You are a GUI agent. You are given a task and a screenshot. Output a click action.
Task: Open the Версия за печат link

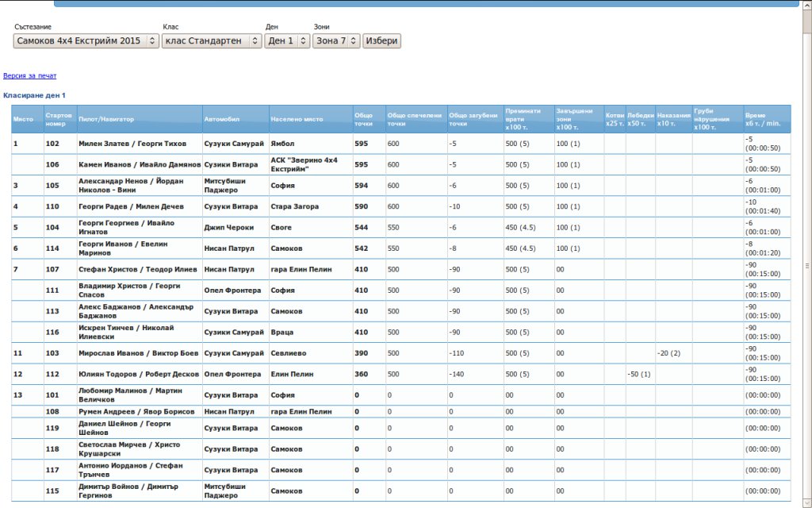[30, 76]
